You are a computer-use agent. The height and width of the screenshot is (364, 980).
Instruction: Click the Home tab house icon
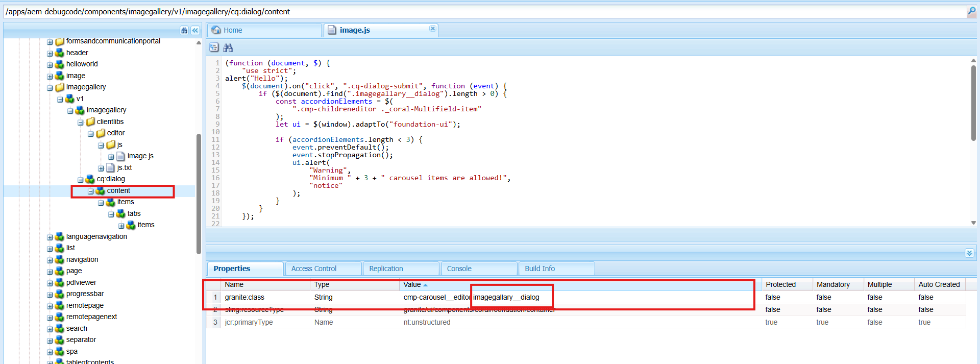point(216,30)
